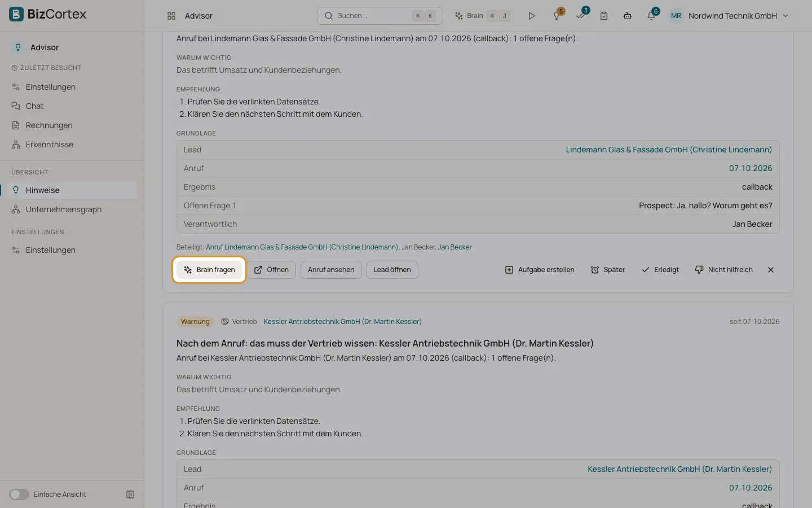Expand the Nordwind Technik GmbH company dropdown
The image size is (812, 508).
point(738,16)
